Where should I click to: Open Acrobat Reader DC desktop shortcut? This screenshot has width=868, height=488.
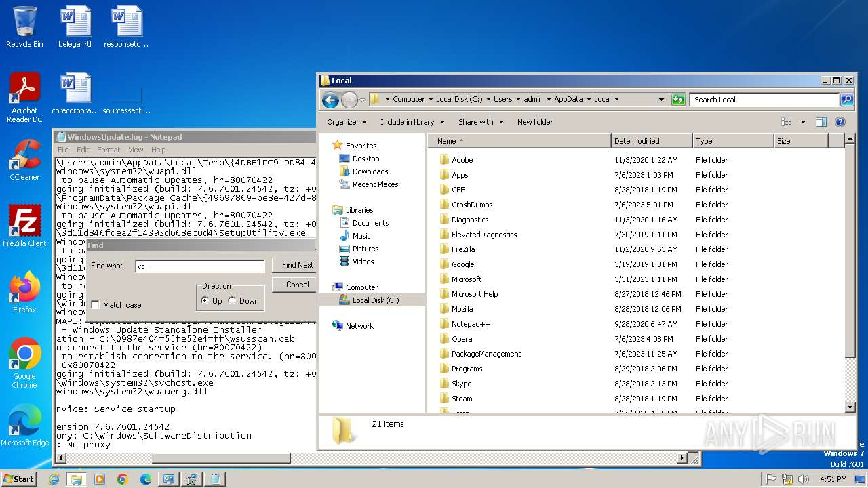point(24,98)
